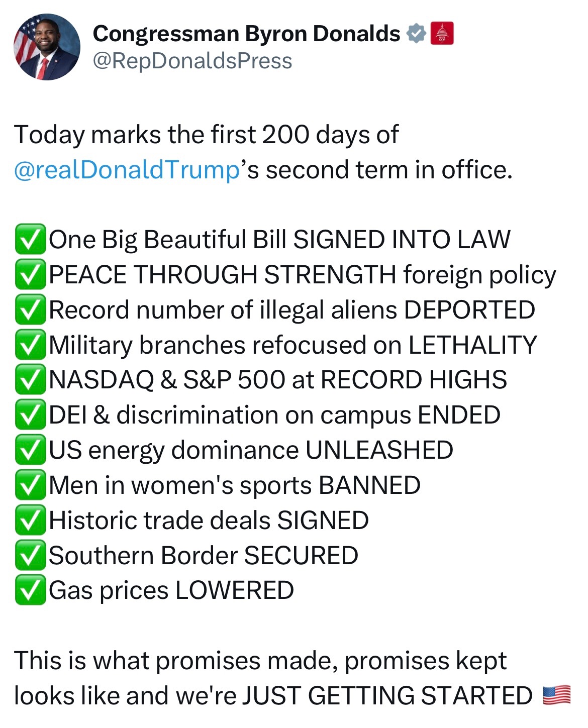Click checkmark next to Military branches refocused

30,345
